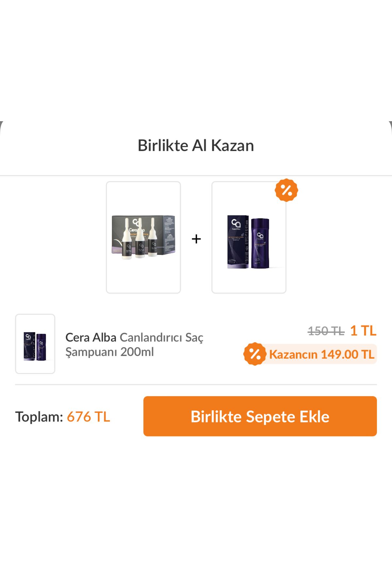Tap the Kazancın 149.00 TL savings label
This screenshot has width=392, height=588.
click(x=322, y=354)
